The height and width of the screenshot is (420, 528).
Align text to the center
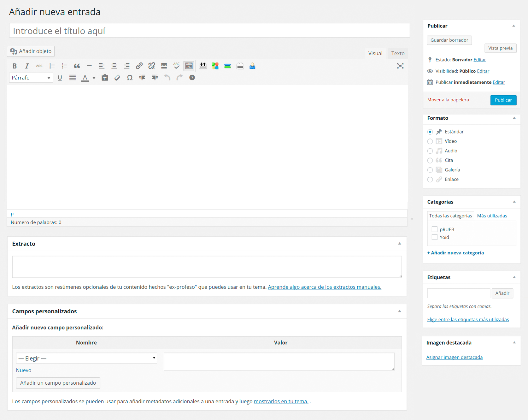click(114, 66)
